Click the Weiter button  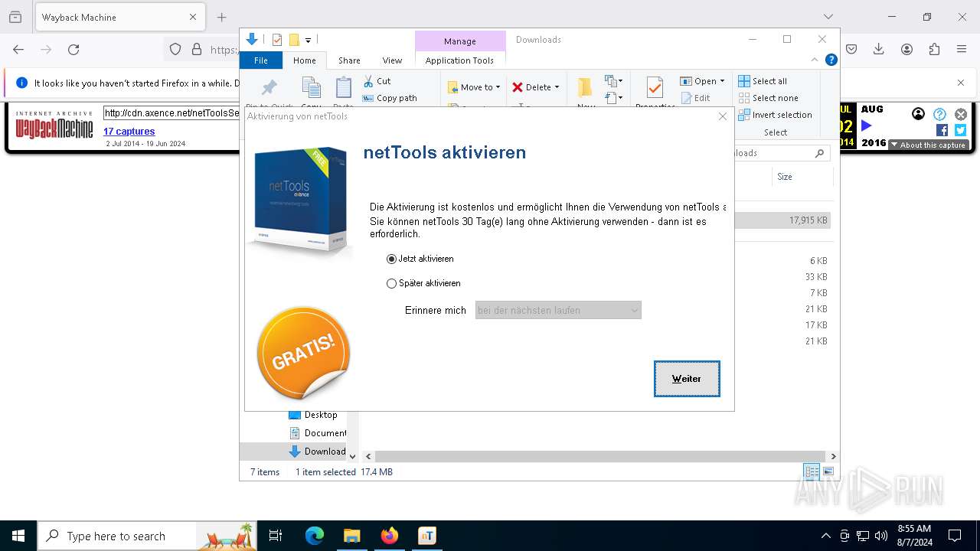tap(687, 379)
